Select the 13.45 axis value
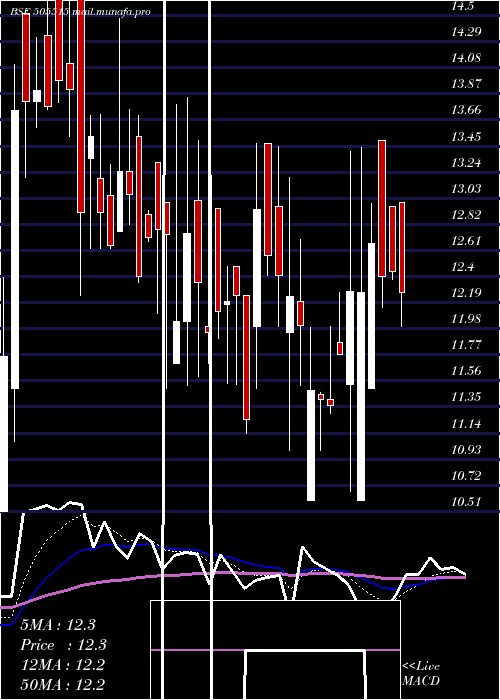Viewport: 500px width, 700px height. pos(467,136)
